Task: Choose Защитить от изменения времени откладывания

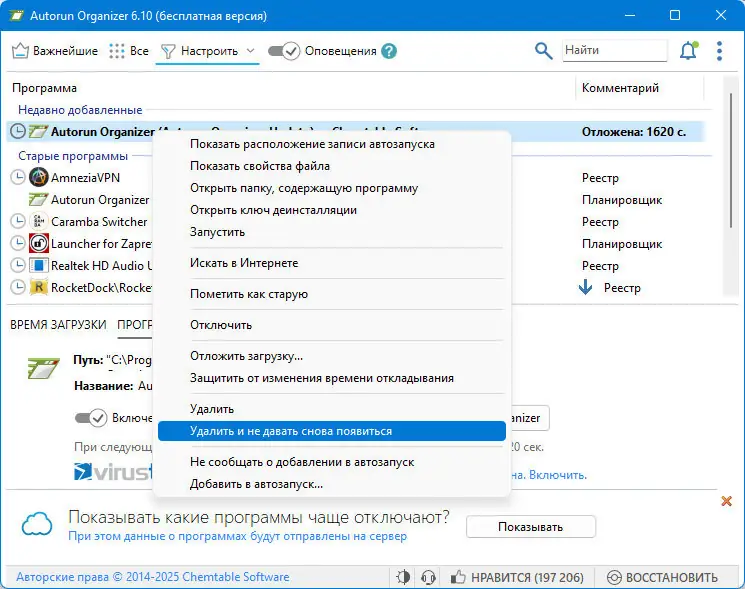Action: [332, 378]
